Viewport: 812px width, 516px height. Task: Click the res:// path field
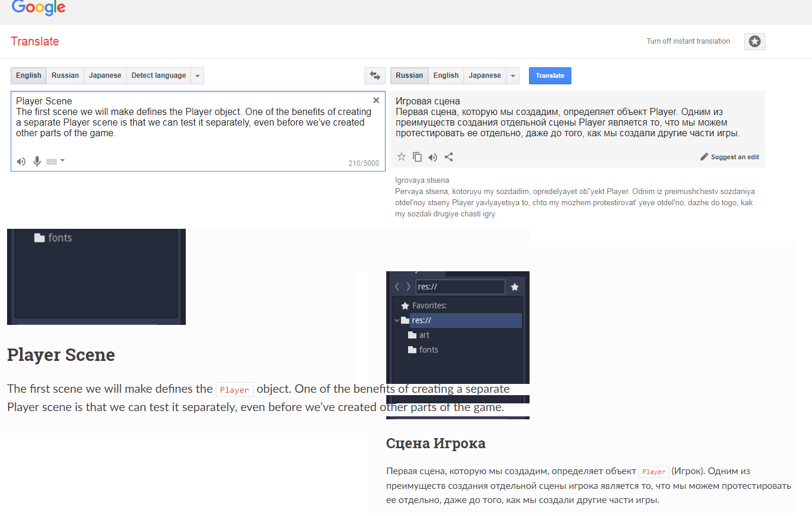pos(461,287)
